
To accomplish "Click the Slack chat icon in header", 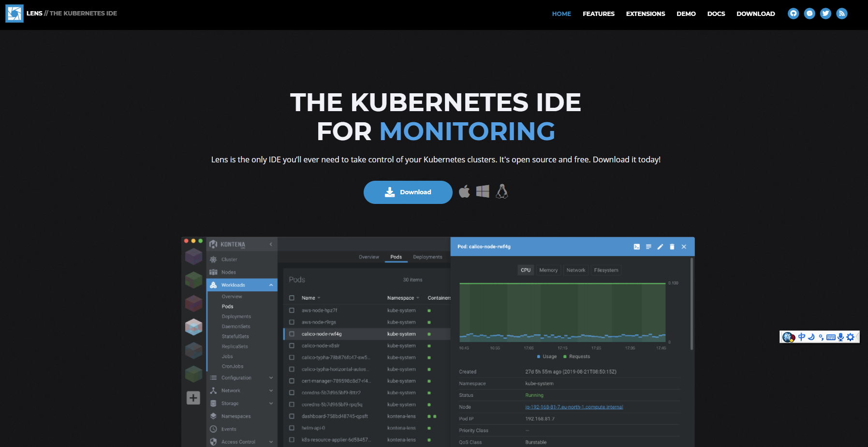I will pos(809,14).
